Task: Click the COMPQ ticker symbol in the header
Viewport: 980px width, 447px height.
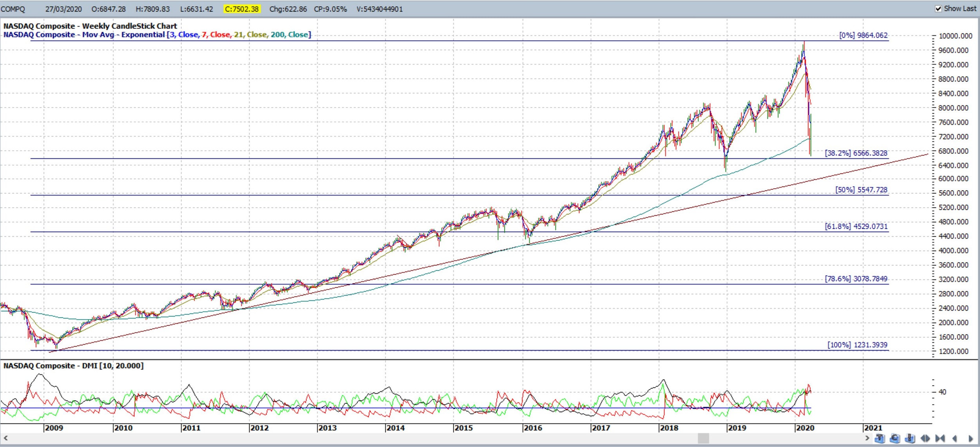Action: coord(13,9)
